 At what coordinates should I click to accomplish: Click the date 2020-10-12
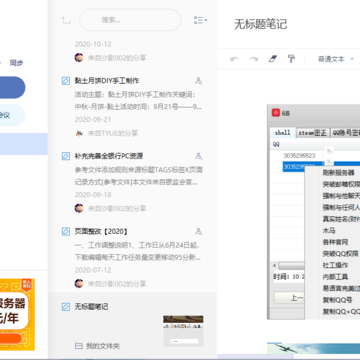pyautogui.click(x=93, y=44)
